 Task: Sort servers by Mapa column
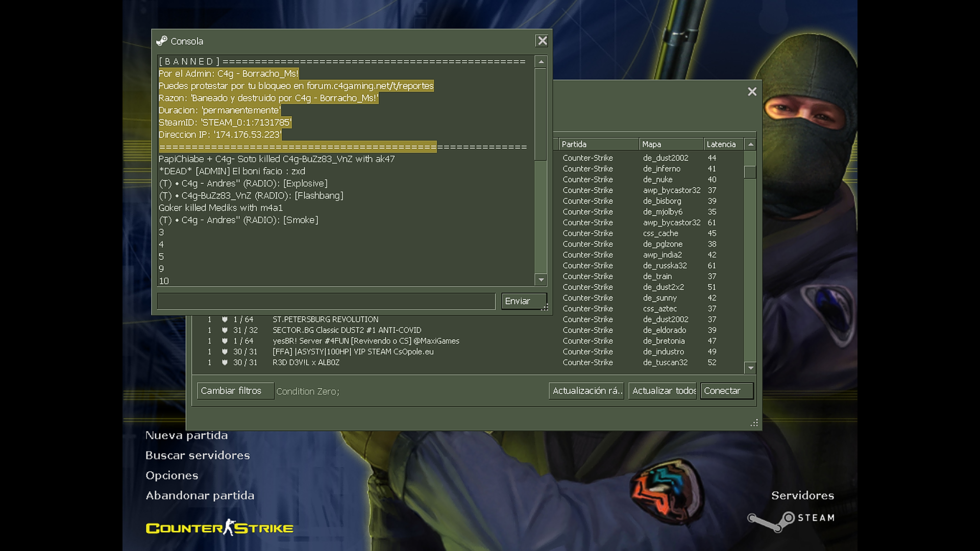pyautogui.click(x=671, y=144)
